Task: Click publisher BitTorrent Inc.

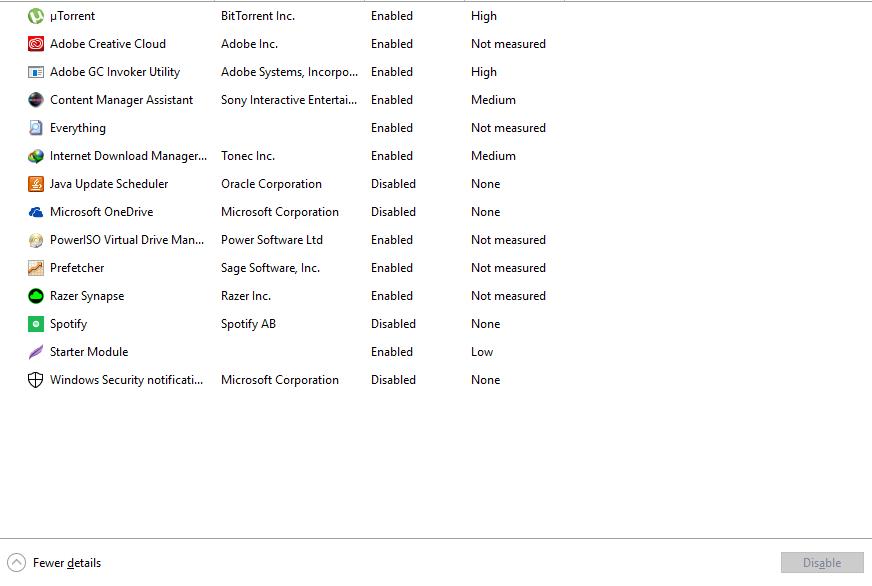Action: [x=258, y=16]
